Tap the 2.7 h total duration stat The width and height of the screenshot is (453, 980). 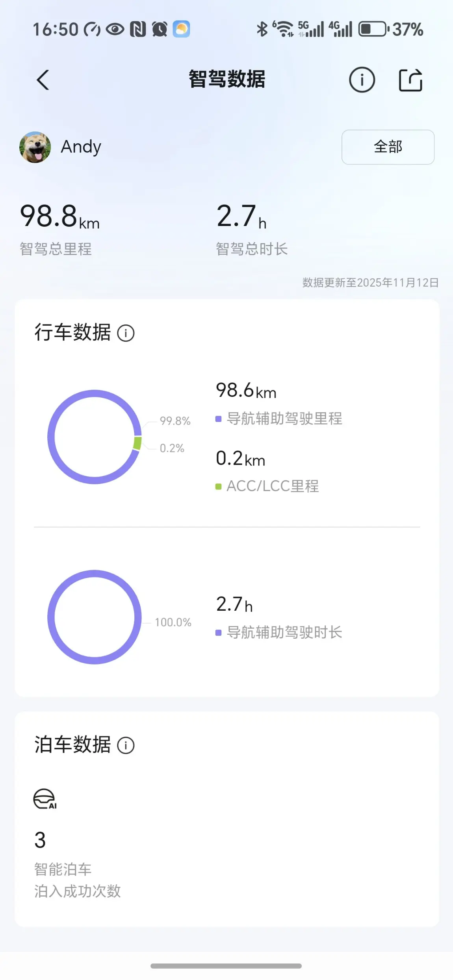coord(241,217)
